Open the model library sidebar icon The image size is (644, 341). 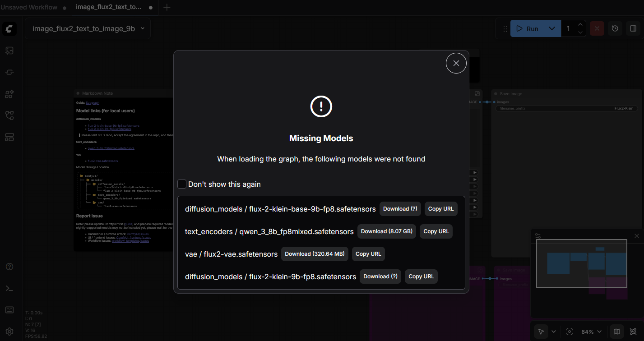click(9, 94)
